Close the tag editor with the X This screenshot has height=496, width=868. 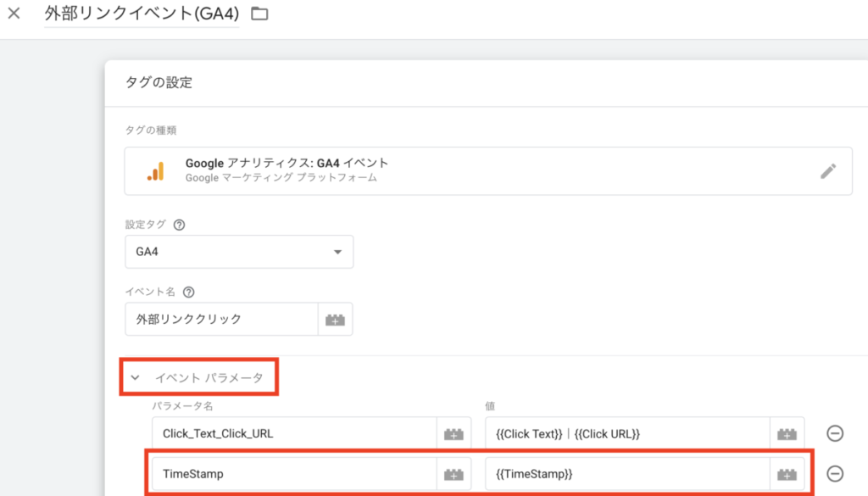(14, 14)
